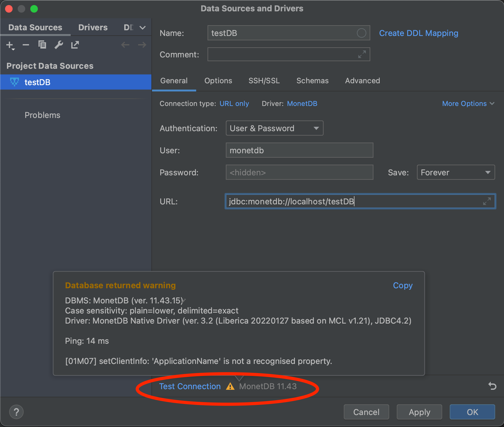Click the make global export icon
The width and height of the screenshot is (504, 427).
coord(75,45)
